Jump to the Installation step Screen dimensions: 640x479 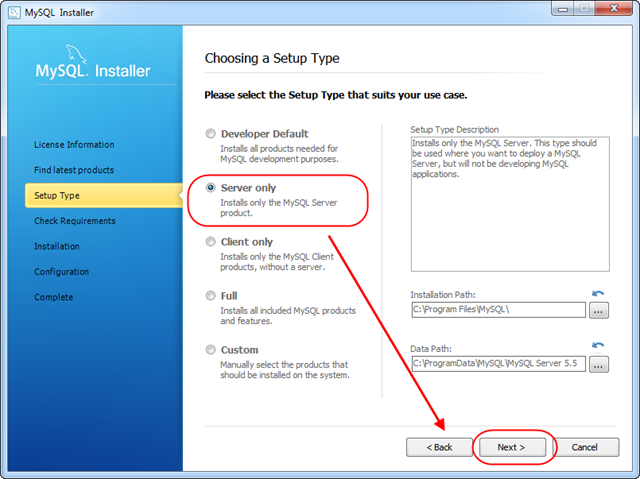pos(57,246)
